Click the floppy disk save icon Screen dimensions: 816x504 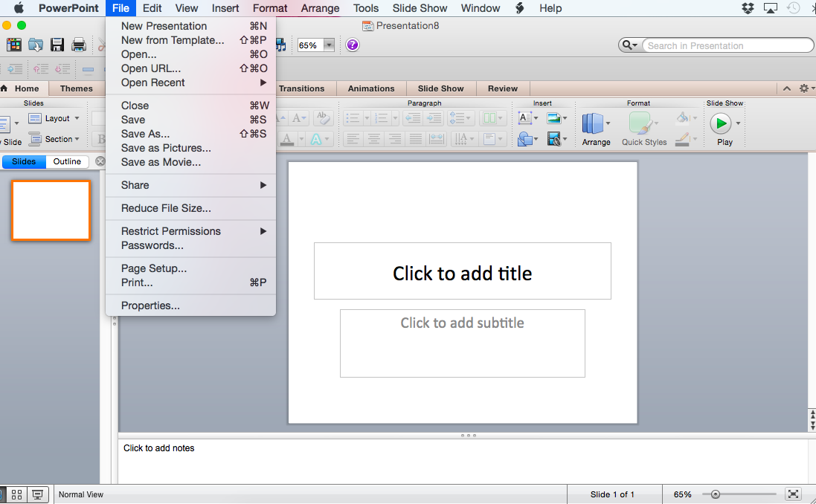57,45
